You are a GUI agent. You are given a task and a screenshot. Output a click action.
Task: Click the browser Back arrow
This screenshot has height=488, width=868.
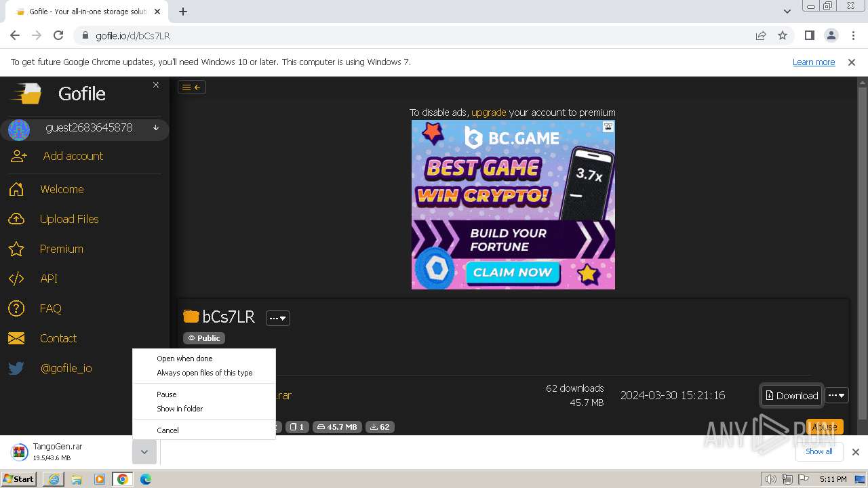(15, 35)
